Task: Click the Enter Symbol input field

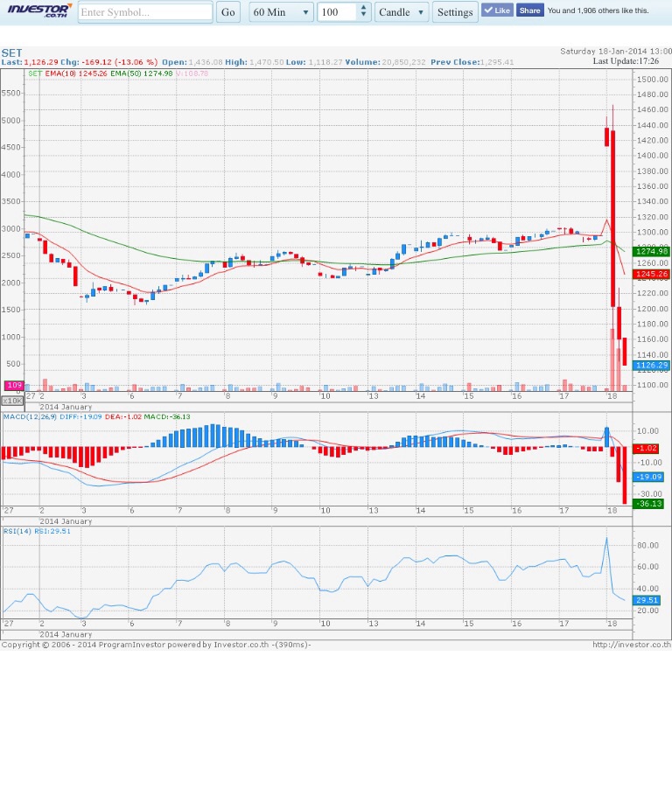Action: click(x=145, y=12)
